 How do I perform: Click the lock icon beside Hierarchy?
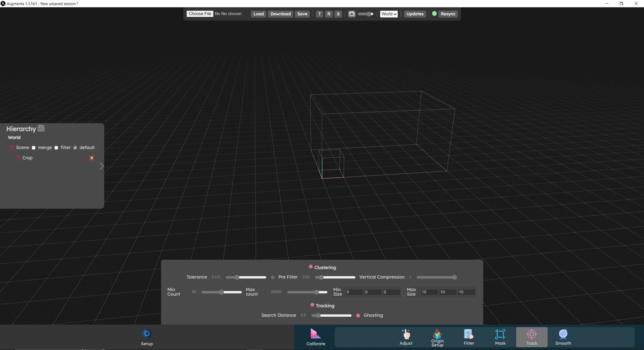point(41,128)
